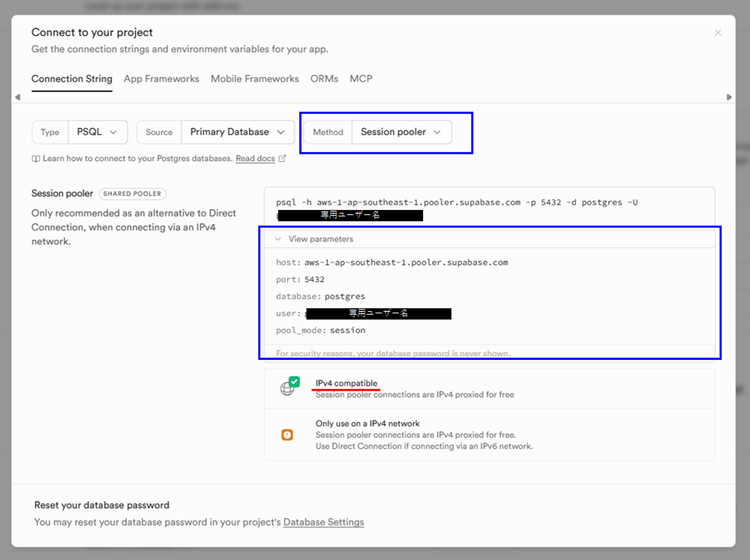Click the globe IPv4 compatible icon
The width and height of the screenshot is (750, 560).
tap(287, 389)
